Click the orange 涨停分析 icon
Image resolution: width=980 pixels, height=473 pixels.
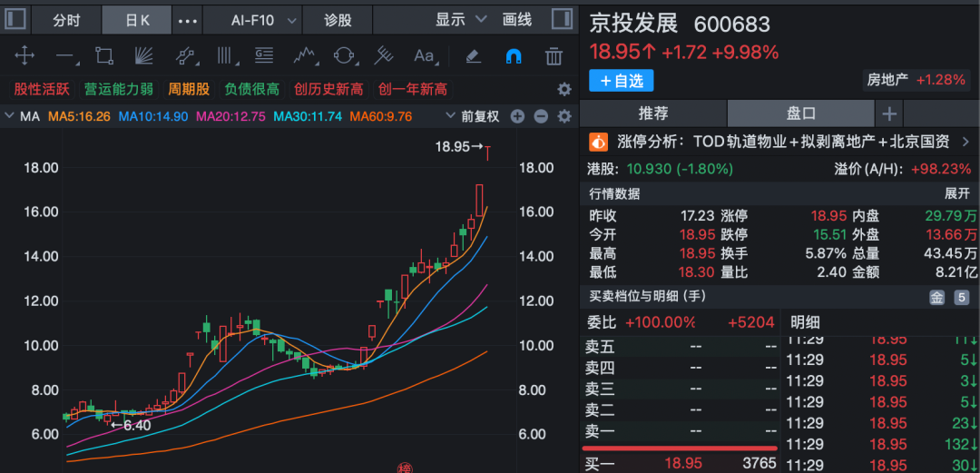point(598,142)
